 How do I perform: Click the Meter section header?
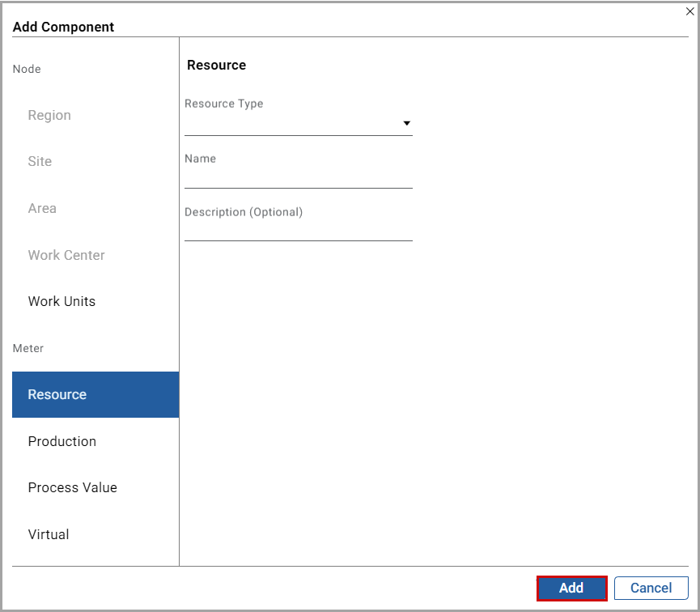(28, 348)
